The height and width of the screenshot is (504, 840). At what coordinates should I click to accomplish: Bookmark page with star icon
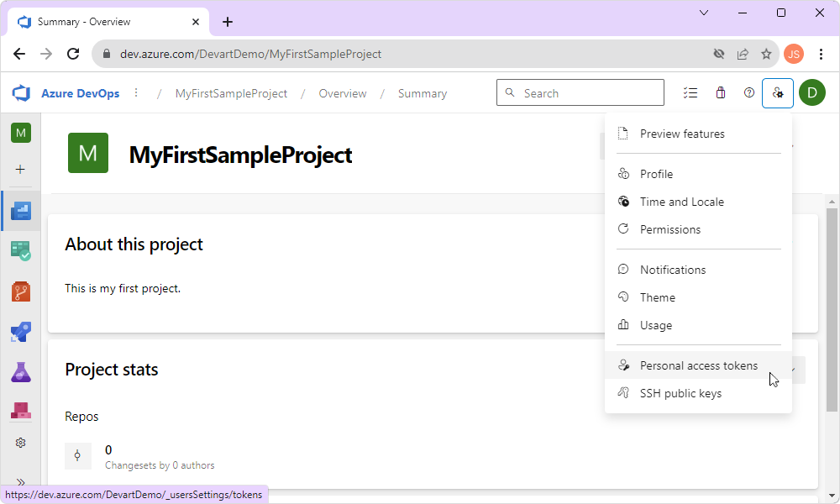tap(766, 54)
